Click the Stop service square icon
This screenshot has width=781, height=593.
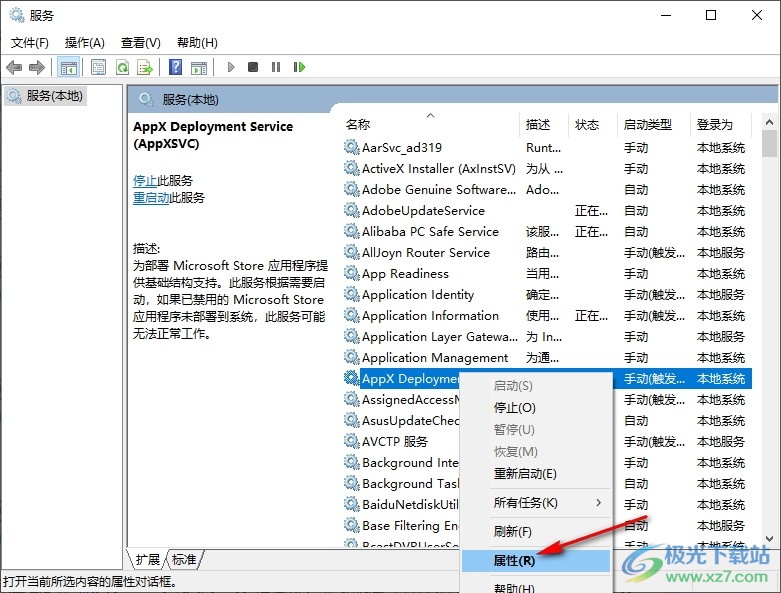pos(253,67)
